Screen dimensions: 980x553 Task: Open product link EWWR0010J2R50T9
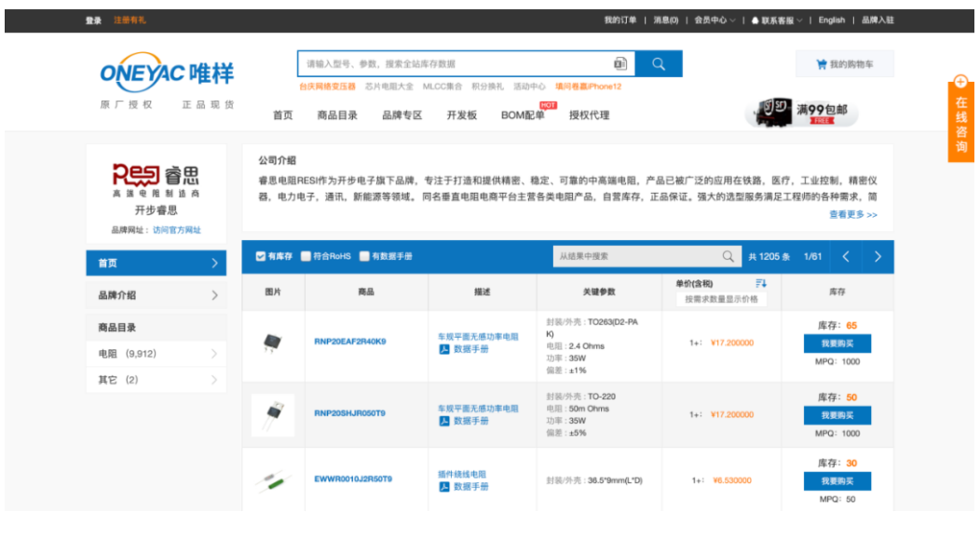click(x=353, y=479)
